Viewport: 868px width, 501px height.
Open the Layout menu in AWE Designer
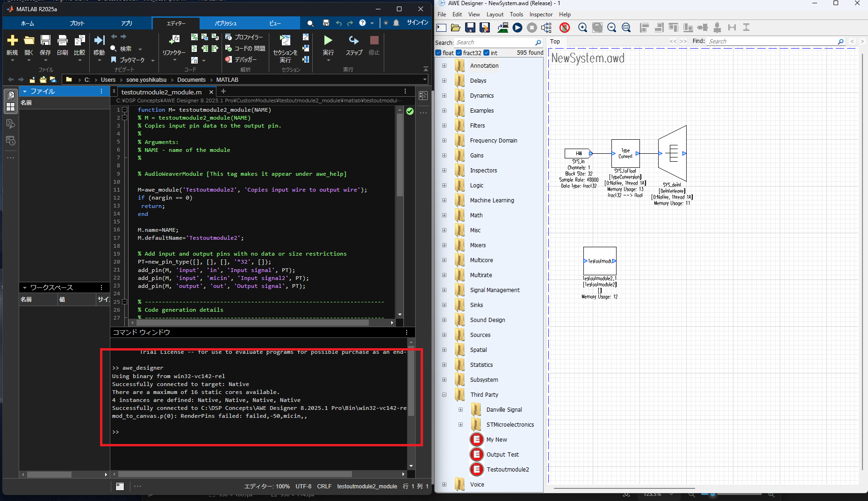pos(495,14)
